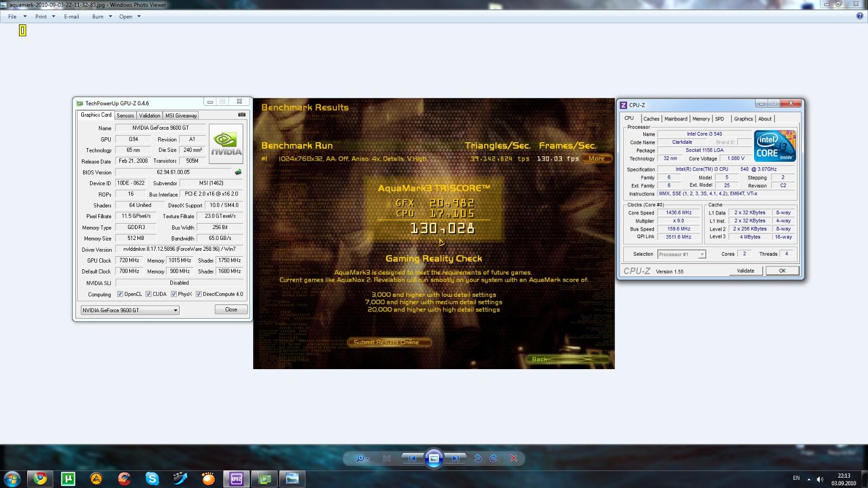Click the Close button in GPU-Z
Viewport: 868px width, 488px height.
pyautogui.click(x=231, y=309)
